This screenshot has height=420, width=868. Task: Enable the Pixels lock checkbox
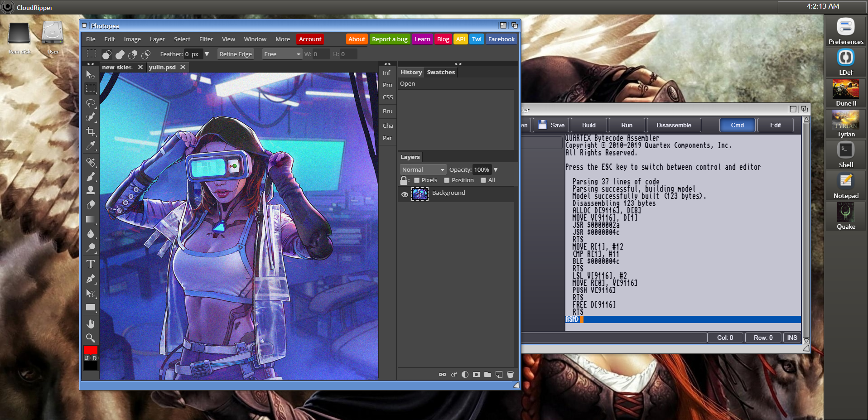point(417,180)
